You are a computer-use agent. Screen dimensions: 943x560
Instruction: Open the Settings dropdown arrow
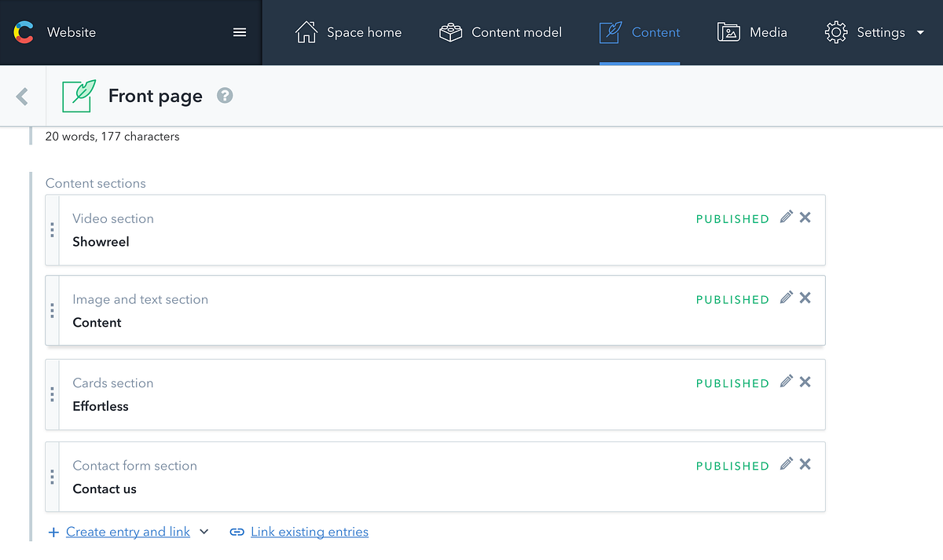pyautogui.click(x=919, y=32)
